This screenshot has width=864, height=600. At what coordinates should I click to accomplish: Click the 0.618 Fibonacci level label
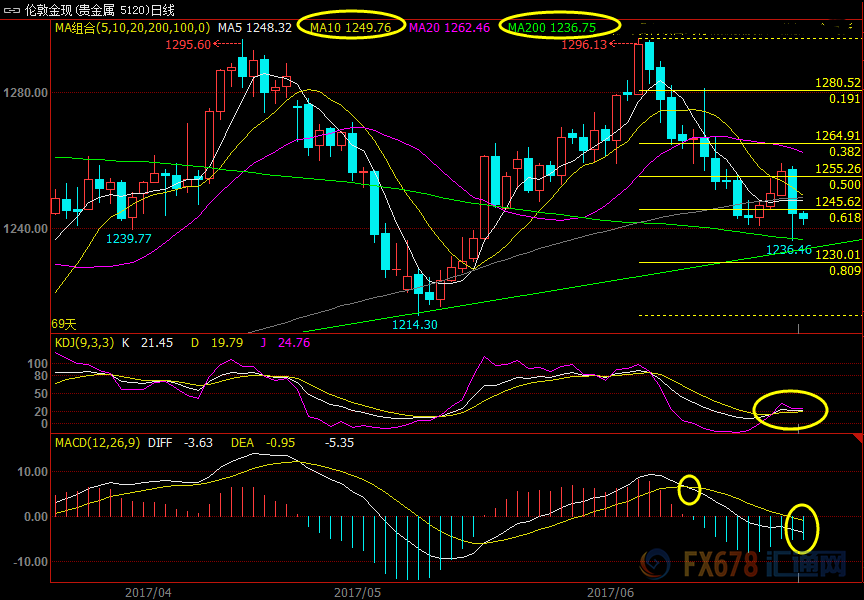(x=845, y=217)
